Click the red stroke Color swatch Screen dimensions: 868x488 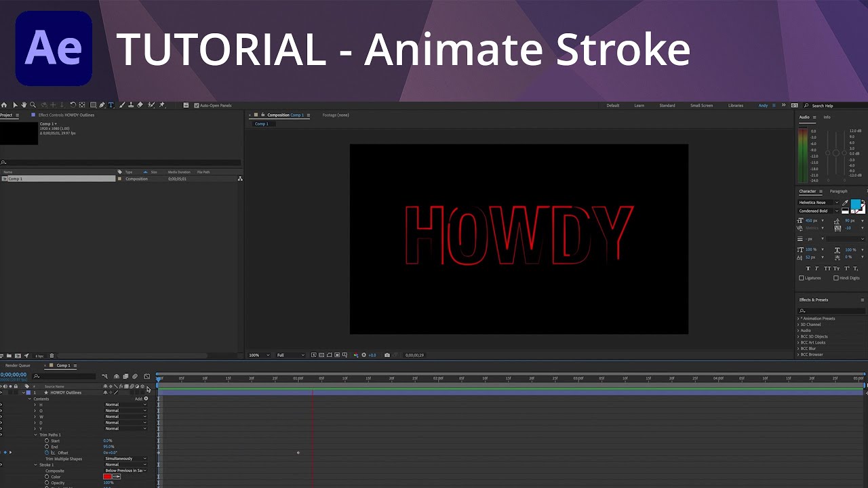click(x=107, y=476)
